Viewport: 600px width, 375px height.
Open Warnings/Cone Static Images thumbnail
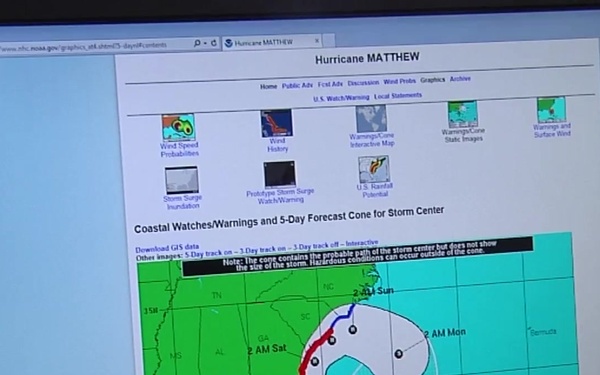coord(463,114)
